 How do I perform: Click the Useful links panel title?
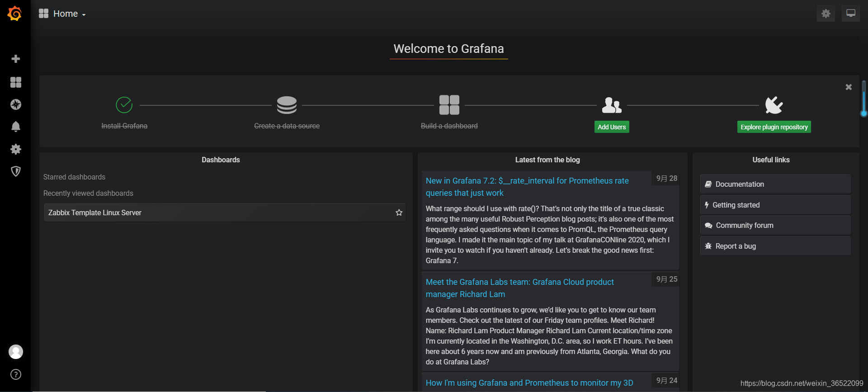click(x=771, y=160)
